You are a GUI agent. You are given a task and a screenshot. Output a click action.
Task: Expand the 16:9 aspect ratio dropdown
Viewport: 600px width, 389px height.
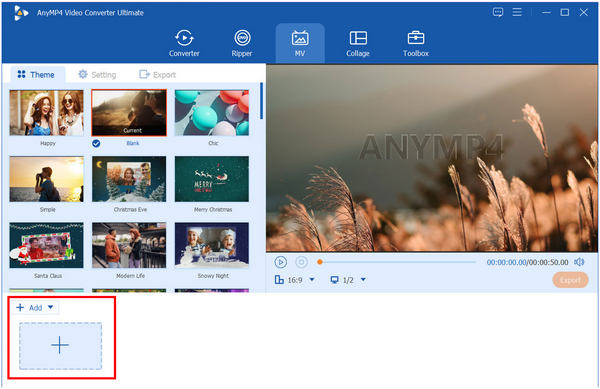pyautogui.click(x=312, y=280)
